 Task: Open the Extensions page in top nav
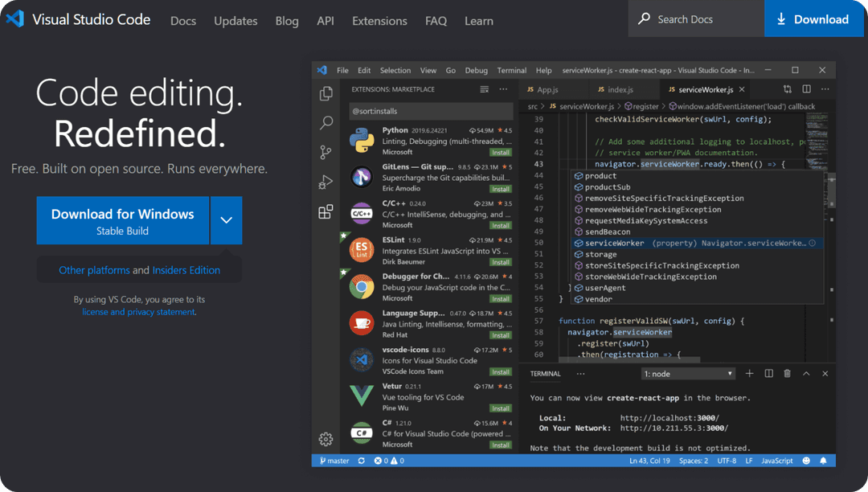click(379, 21)
